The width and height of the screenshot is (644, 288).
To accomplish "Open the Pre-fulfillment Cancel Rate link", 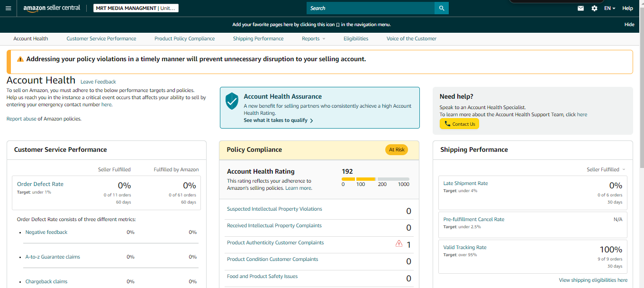I will (x=474, y=219).
